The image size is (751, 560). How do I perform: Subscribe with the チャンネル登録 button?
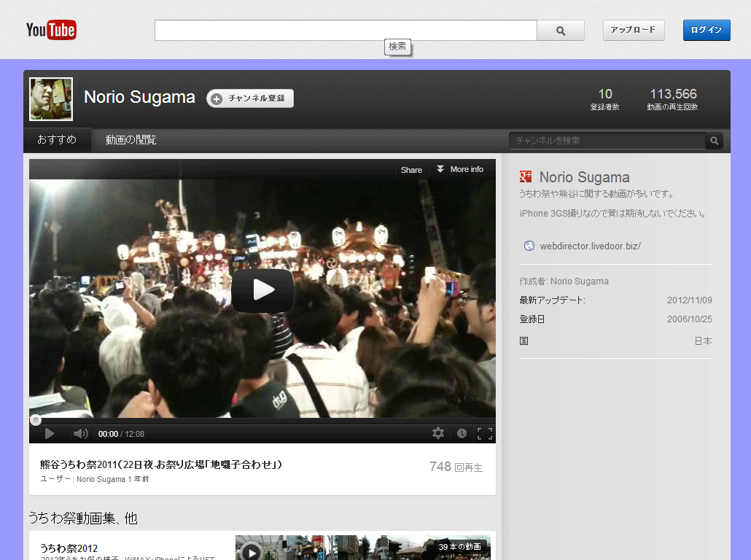tap(250, 98)
